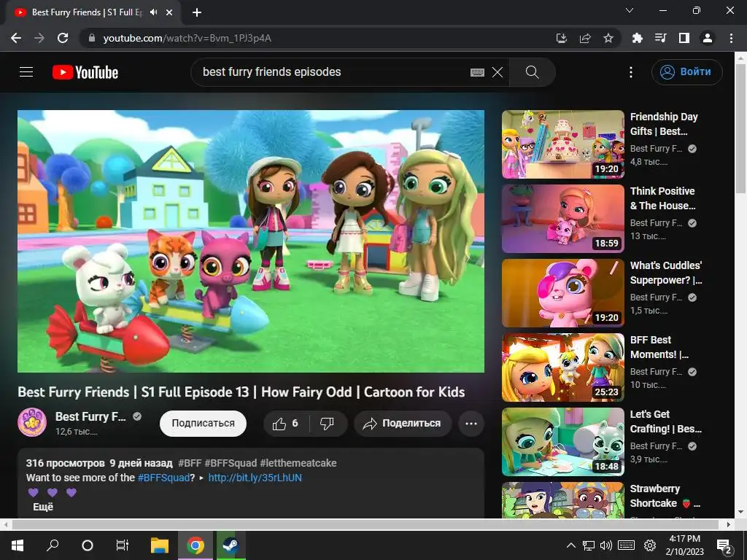Open settings gear in system tray
The height and width of the screenshot is (560, 747).
coord(650,545)
